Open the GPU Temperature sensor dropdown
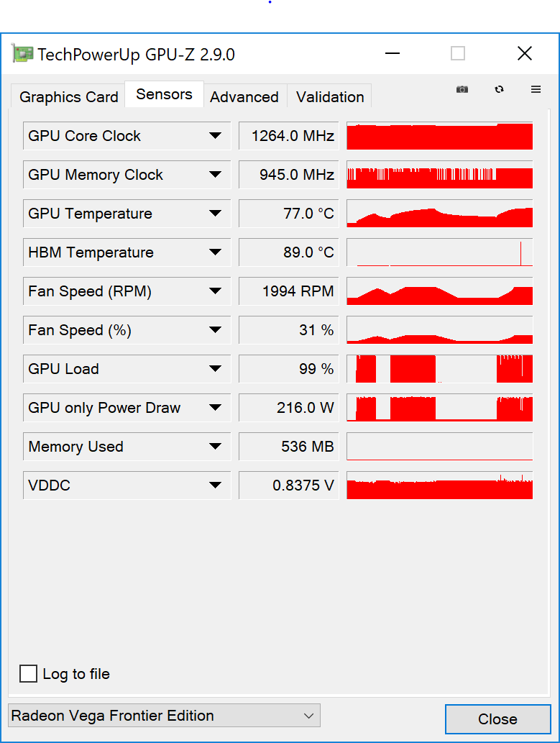This screenshot has width=560, height=743. click(x=127, y=214)
